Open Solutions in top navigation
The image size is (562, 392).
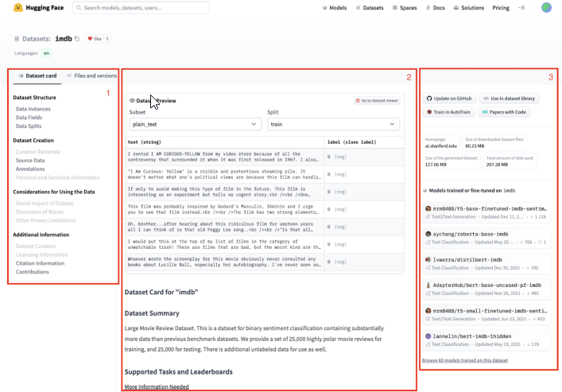[469, 7]
